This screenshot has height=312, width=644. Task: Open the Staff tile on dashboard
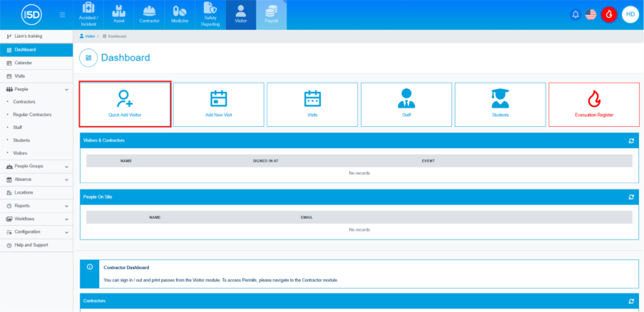(406, 98)
